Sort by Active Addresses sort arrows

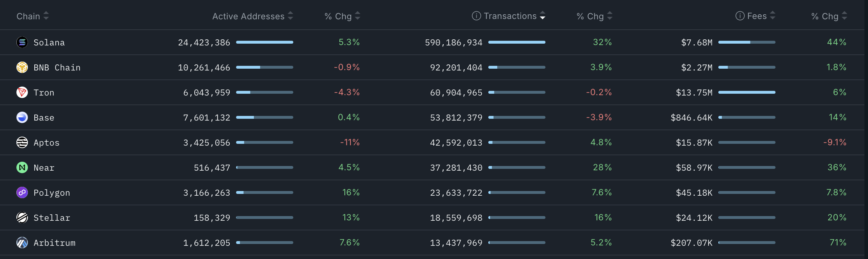coord(290,16)
